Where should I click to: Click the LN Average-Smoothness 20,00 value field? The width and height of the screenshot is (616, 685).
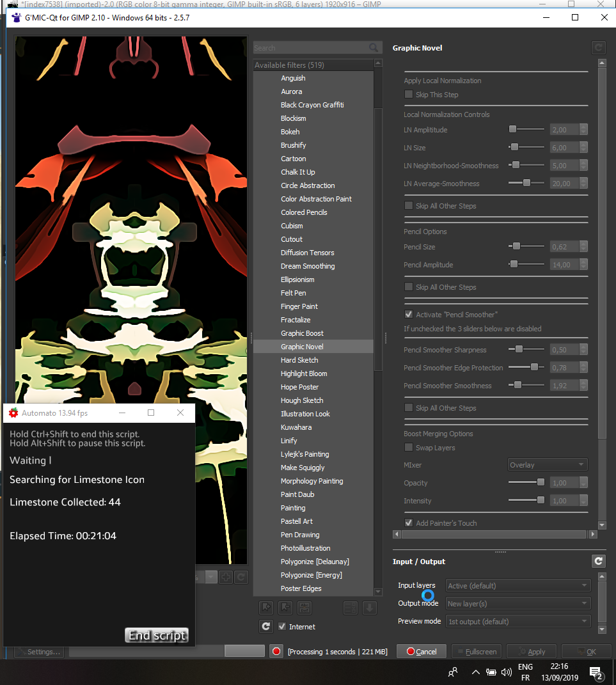(x=564, y=183)
